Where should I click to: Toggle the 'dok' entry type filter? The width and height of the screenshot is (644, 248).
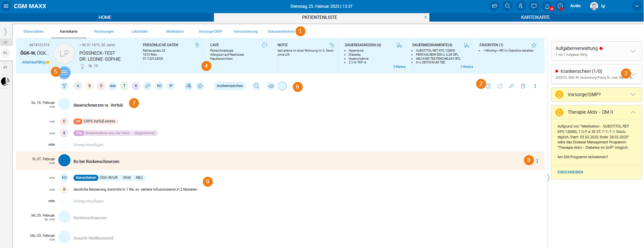[x=113, y=86]
